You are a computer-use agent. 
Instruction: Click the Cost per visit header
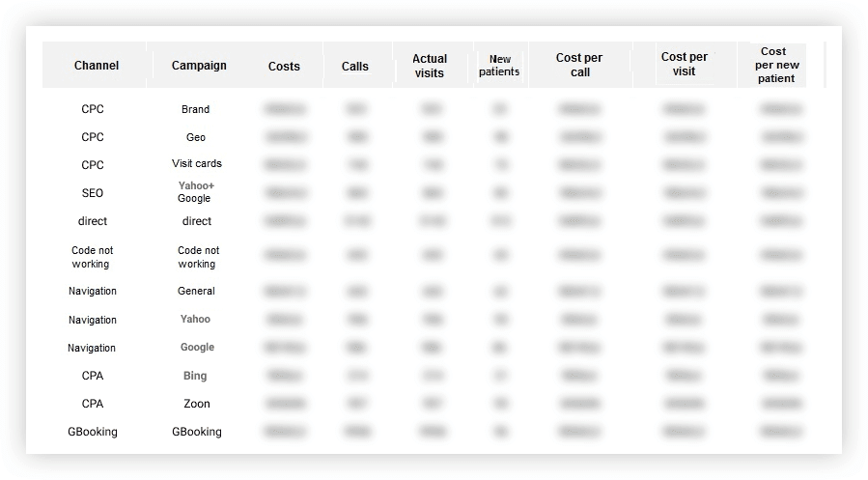(685, 64)
